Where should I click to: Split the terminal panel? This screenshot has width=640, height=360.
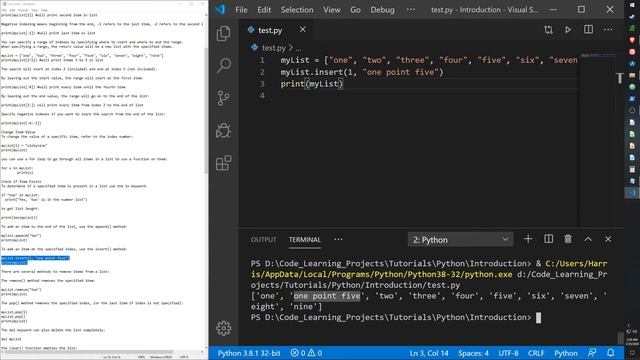[548, 239]
